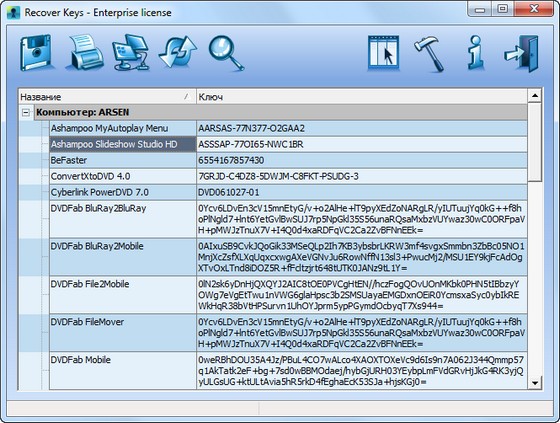Image resolution: width=560 pixels, height=423 pixels.
Task: Click the column selection icon
Action: pyautogui.click(x=384, y=52)
